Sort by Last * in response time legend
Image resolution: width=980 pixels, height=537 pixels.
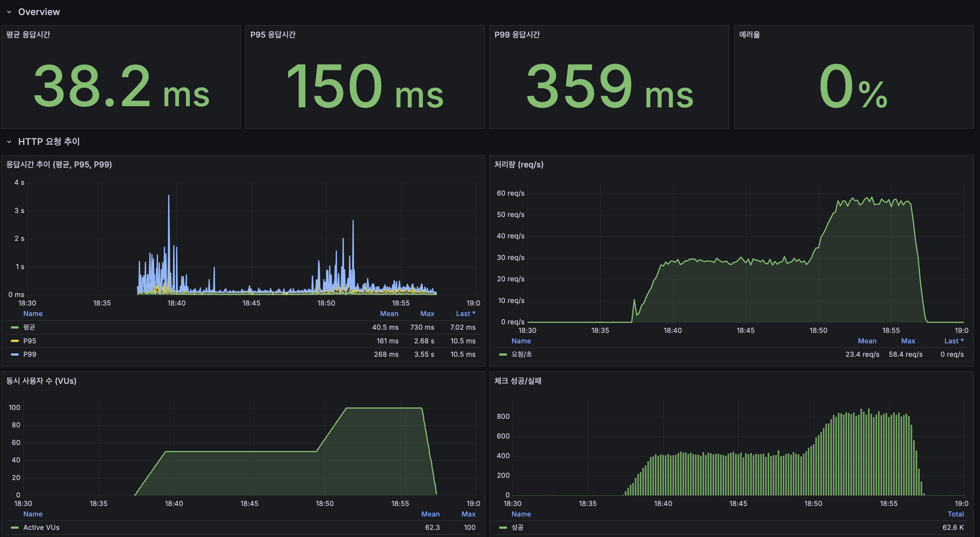click(466, 313)
